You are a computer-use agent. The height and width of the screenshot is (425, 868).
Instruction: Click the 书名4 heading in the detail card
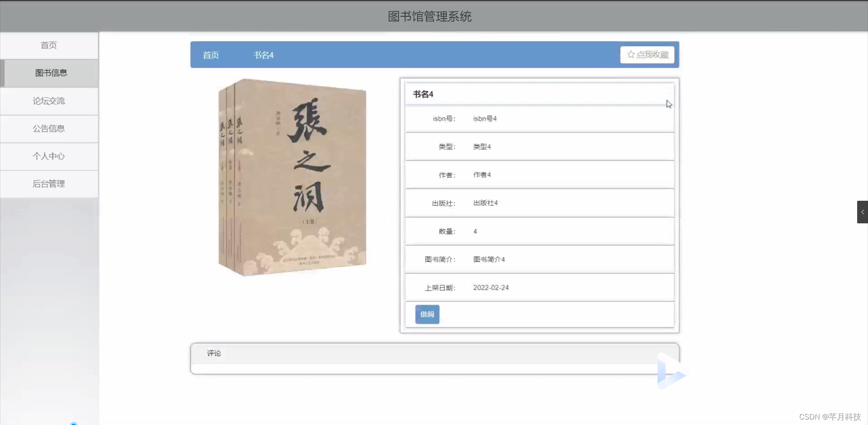click(423, 94)
